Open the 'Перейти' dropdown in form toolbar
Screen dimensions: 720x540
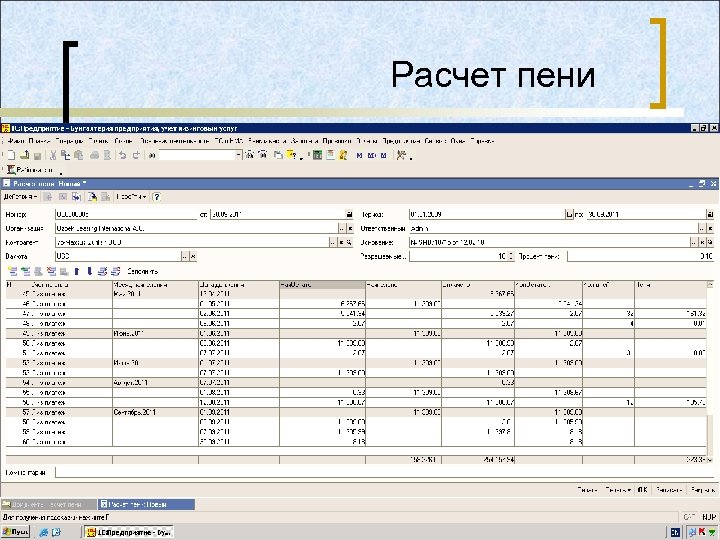131,197
